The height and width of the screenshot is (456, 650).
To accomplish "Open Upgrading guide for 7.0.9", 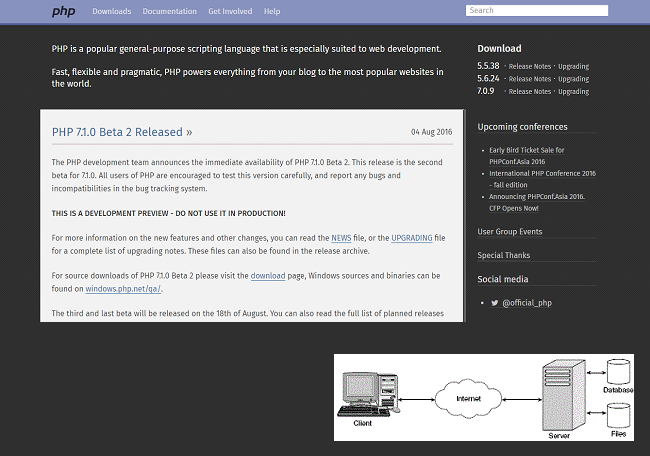I will pyautogui.click(x=573, y=91).
